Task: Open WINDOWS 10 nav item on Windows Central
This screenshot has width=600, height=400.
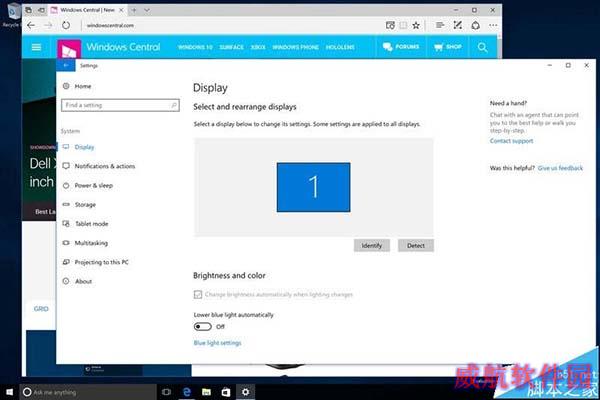Action: click(x=195, y=47)
